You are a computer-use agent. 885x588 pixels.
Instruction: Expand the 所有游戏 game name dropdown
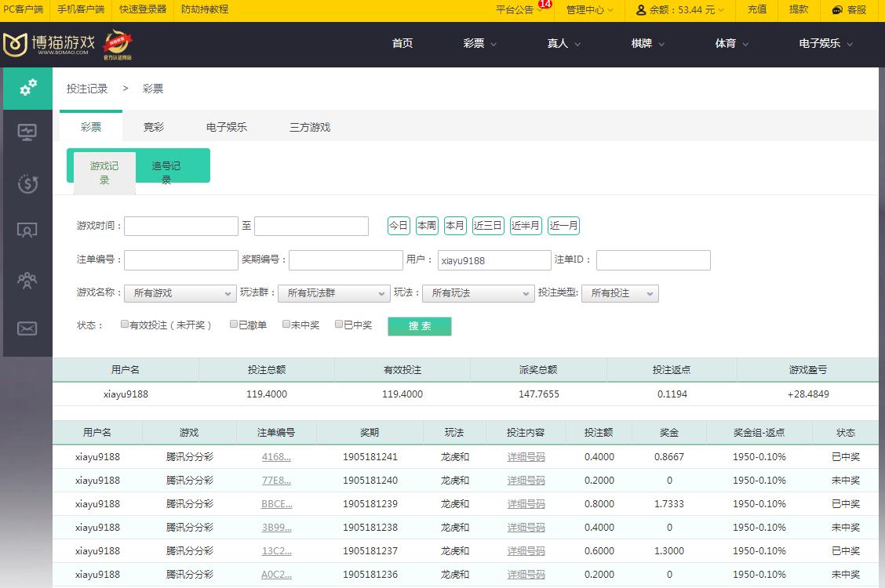click(x=180, y=293)
